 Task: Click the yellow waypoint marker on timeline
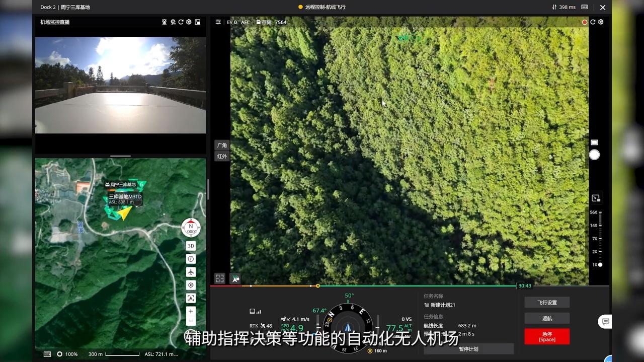(317, 286)
